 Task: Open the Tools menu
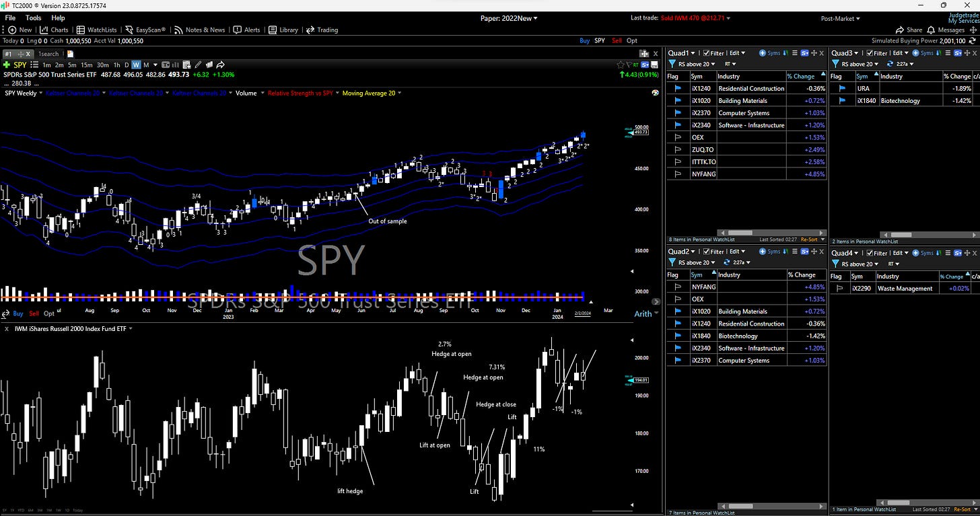33,18
